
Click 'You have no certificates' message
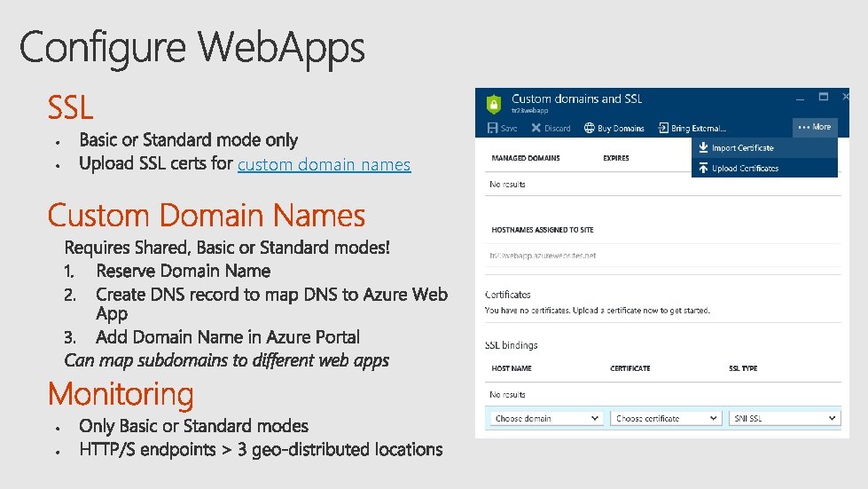598,310
